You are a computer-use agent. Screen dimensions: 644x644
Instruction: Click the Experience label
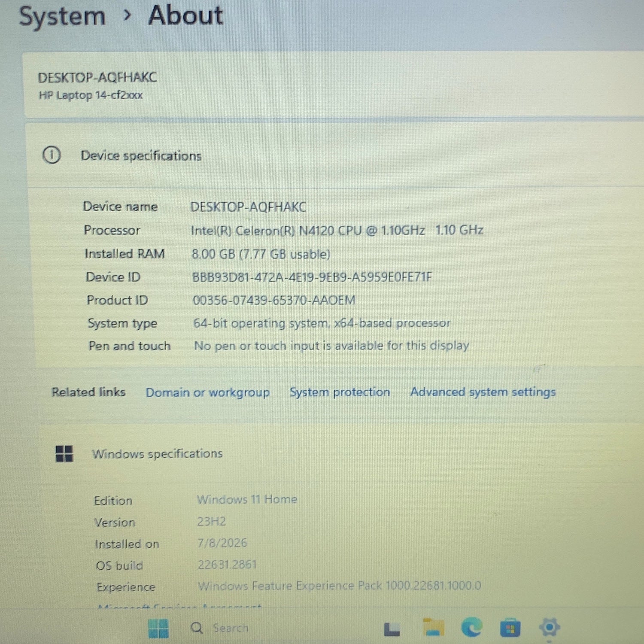coord(126,587)
